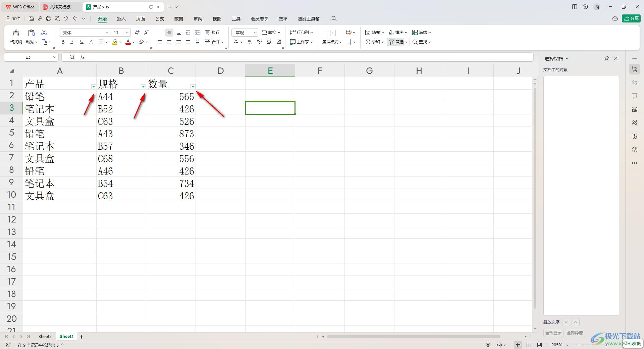Image resolution: width=644 pixels, height=349 pixels.
Task: Increase font size with A+ icon
Action: (137, 33)
